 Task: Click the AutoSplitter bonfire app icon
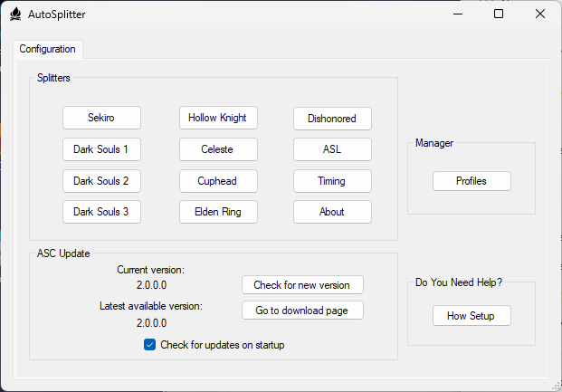click(x=15, y=14)
